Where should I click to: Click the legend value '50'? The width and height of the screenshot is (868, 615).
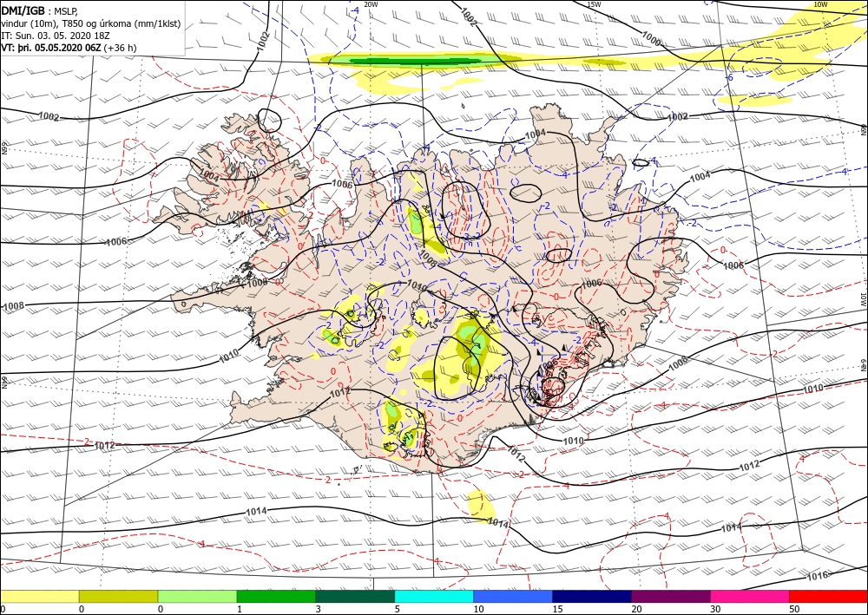pyautogui.click(x=793, y=609)
